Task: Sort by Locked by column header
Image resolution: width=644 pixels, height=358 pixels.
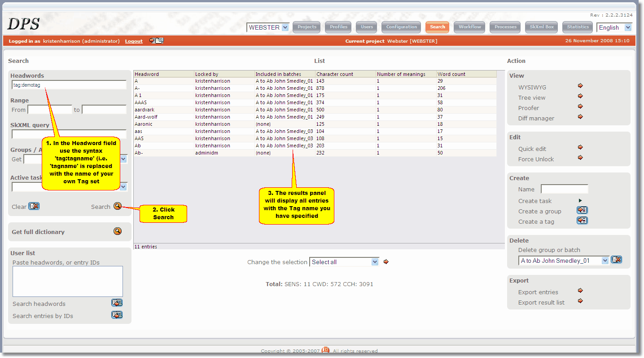Action: click(224, 74)
